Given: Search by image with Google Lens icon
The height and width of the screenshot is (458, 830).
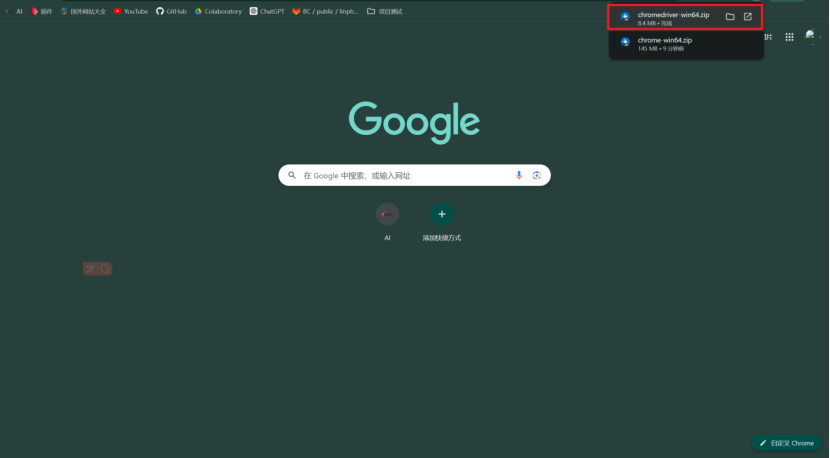Looking at the screenshot, I should click(537, 175).
